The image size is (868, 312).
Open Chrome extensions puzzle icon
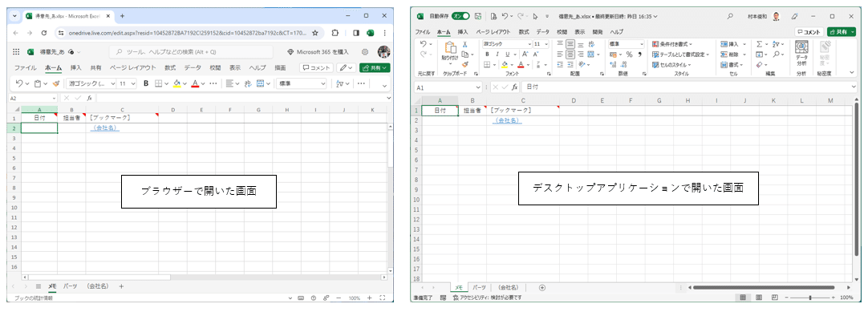click(335, 33)
